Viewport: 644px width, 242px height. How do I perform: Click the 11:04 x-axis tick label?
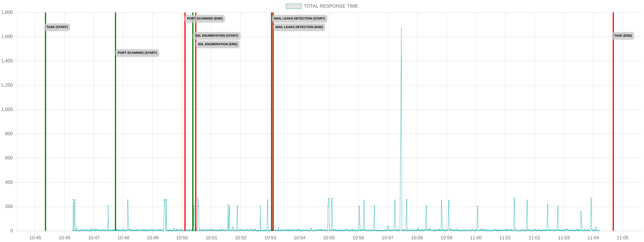pyautogui.click(x=593, y=238)
